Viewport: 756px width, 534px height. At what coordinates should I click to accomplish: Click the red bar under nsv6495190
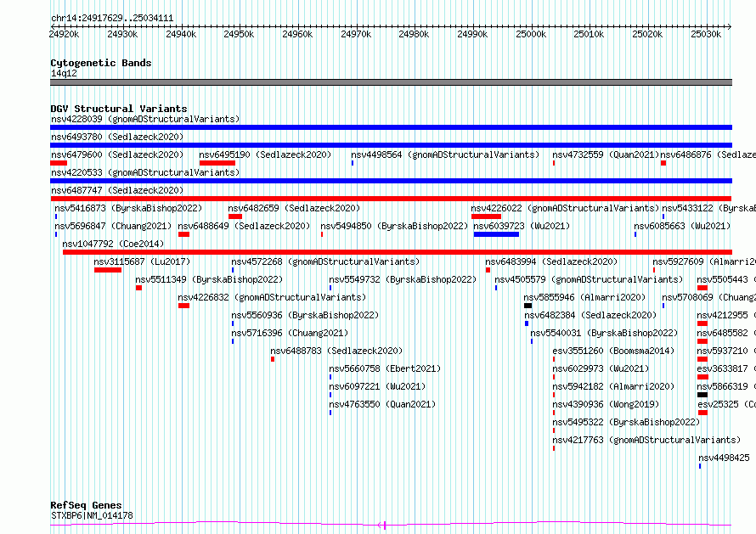(217, 163)
